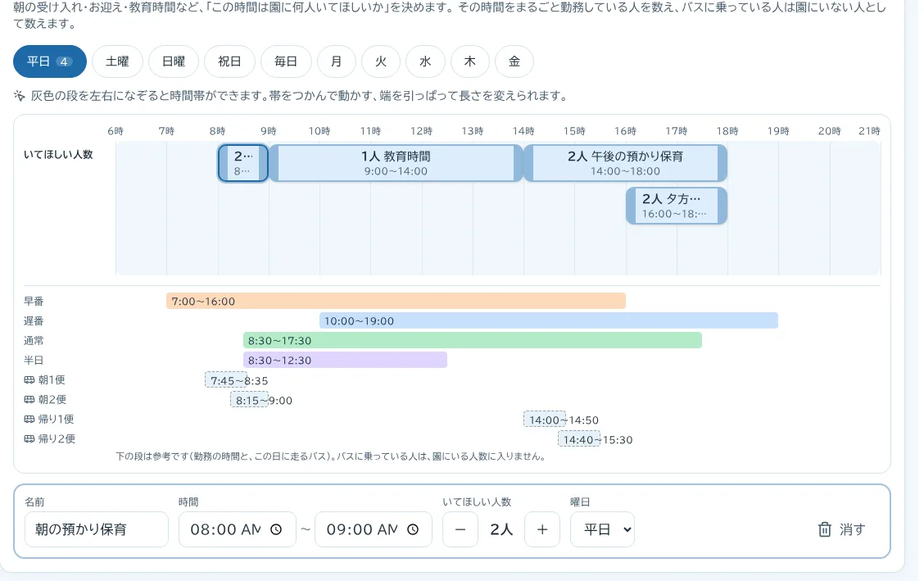Edit the 名前 field containing 朝の預かり保育

[97, 529]
